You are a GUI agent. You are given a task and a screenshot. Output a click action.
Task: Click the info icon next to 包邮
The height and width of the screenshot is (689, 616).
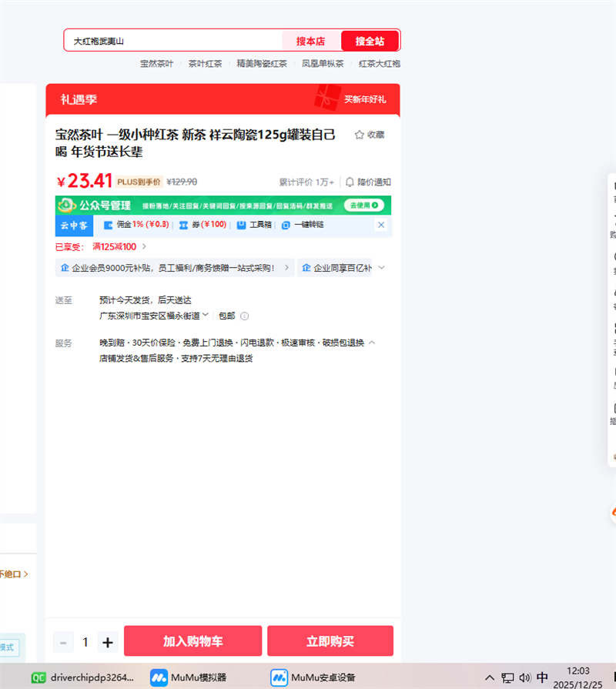point(243,316)
